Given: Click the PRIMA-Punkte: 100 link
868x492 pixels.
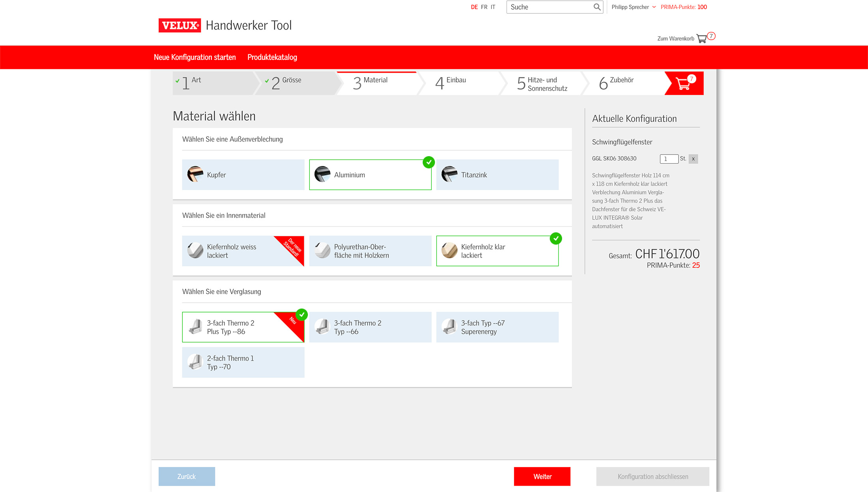Looking at the screenshot, I should pos(684,7).
